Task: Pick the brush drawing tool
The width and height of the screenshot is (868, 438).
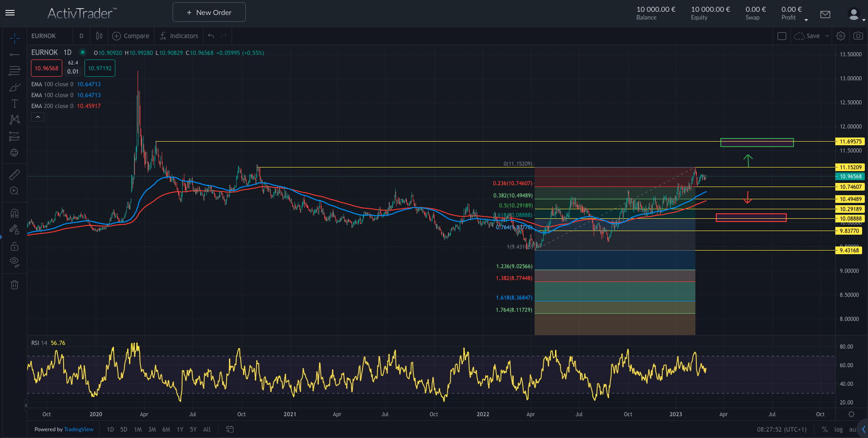Action: click(14, 87)
